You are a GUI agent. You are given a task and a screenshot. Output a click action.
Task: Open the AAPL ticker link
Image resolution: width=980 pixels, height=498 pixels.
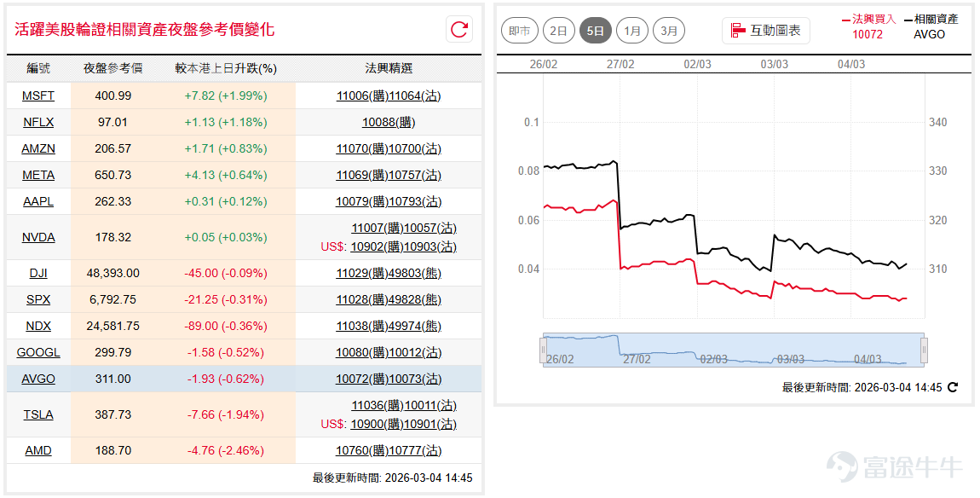click(38, 201)
